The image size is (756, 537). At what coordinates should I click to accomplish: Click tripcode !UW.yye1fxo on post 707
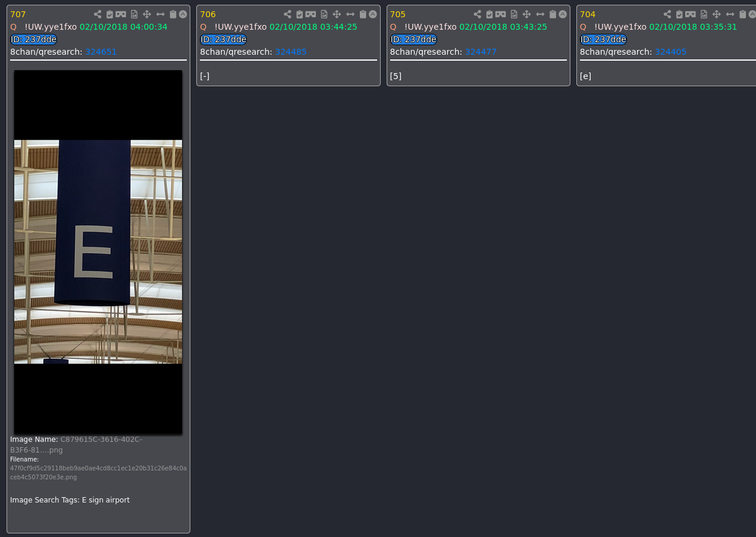(51, 27)
